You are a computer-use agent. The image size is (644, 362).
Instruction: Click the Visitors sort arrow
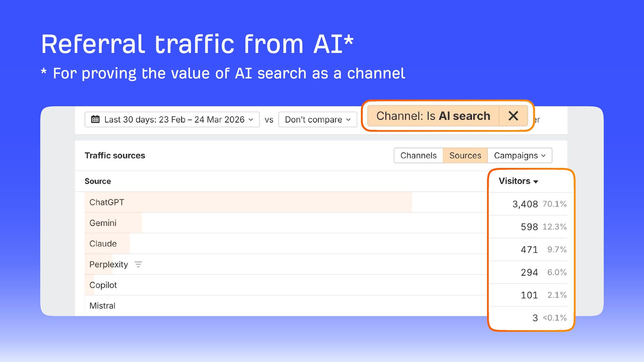(x=536, y=182)
